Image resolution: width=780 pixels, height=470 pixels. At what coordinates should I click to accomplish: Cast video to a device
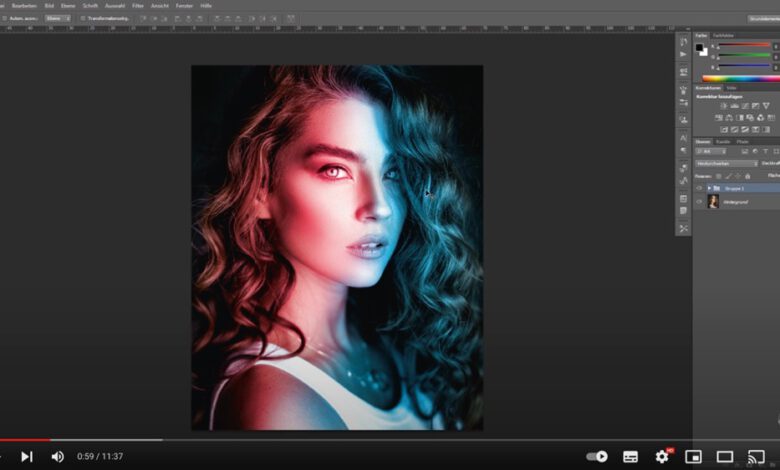756,457
